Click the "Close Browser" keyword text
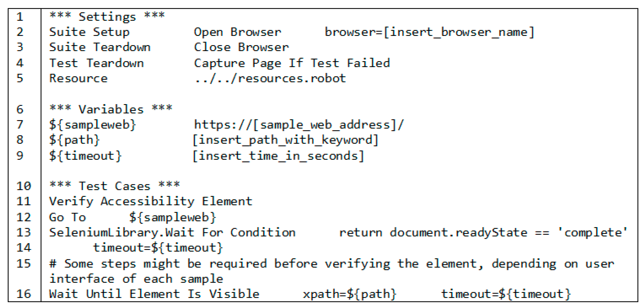Image resolution: width=644 pixels, height=307 pixels. (x=241, y=47)
